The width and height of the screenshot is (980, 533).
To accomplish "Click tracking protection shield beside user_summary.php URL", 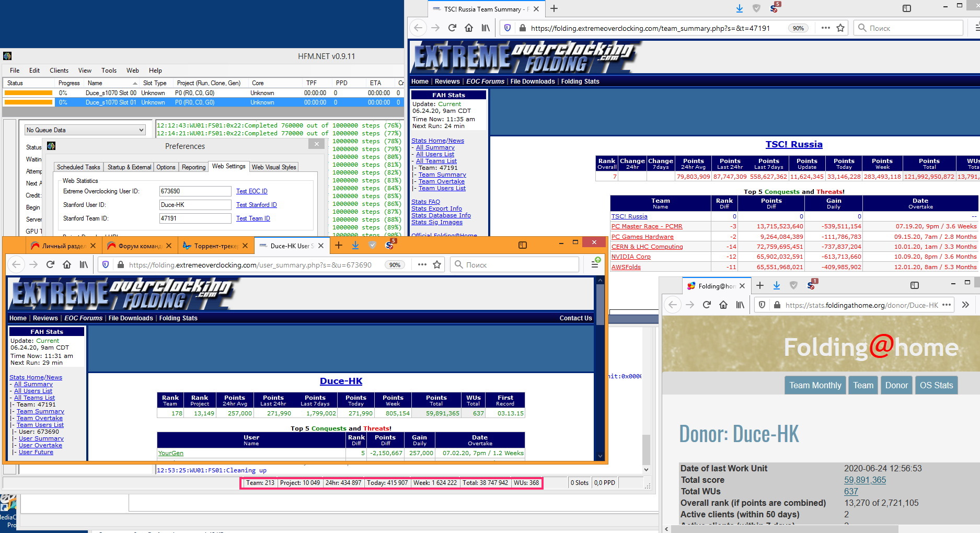I will click(x=106, y=265).
